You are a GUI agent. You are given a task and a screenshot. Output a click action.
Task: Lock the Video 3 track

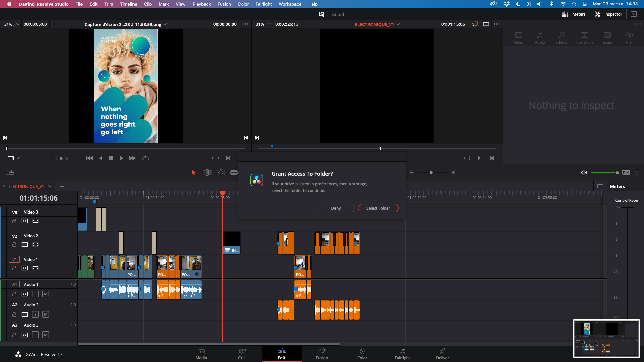click(x=14, y=221)
